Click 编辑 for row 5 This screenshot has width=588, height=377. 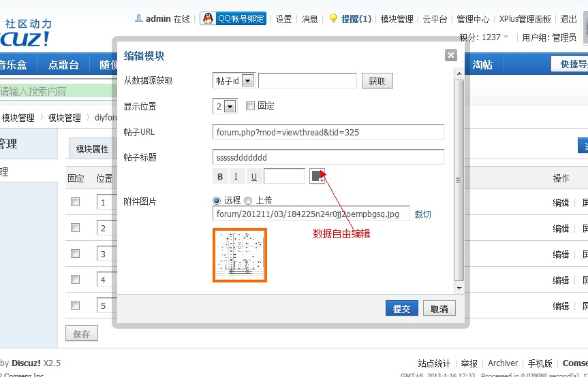click(561, 306)
